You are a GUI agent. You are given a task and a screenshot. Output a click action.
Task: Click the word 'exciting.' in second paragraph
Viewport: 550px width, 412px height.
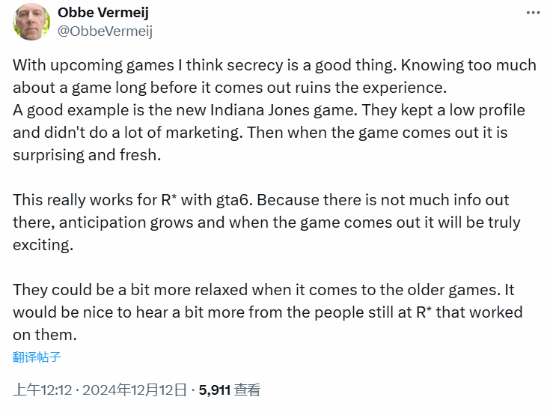(43, 245)
